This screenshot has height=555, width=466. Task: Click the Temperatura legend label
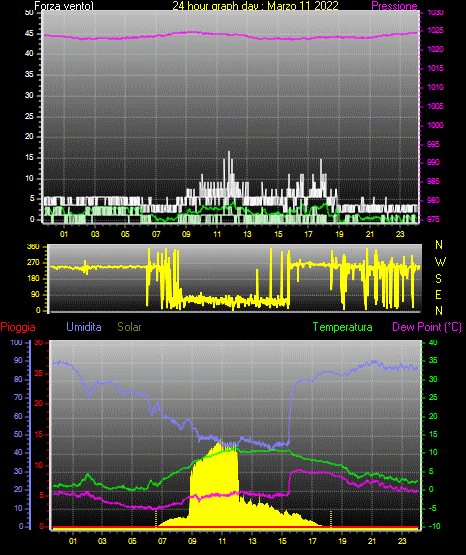pos(342,327)
